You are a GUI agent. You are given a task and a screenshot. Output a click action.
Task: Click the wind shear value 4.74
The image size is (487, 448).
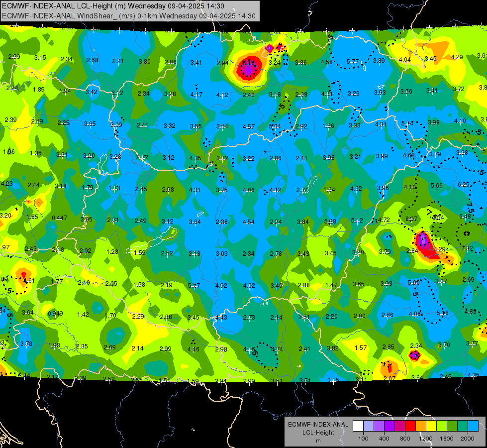(277, 349)
